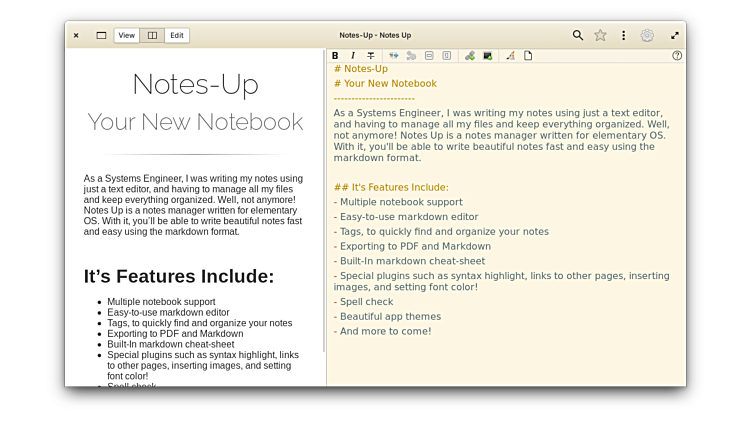This screenshot has width=752, height=423.
Task: Toggle bold formatting in the editor toolbar
Action: pyautogui.click(x=335, y=56)
